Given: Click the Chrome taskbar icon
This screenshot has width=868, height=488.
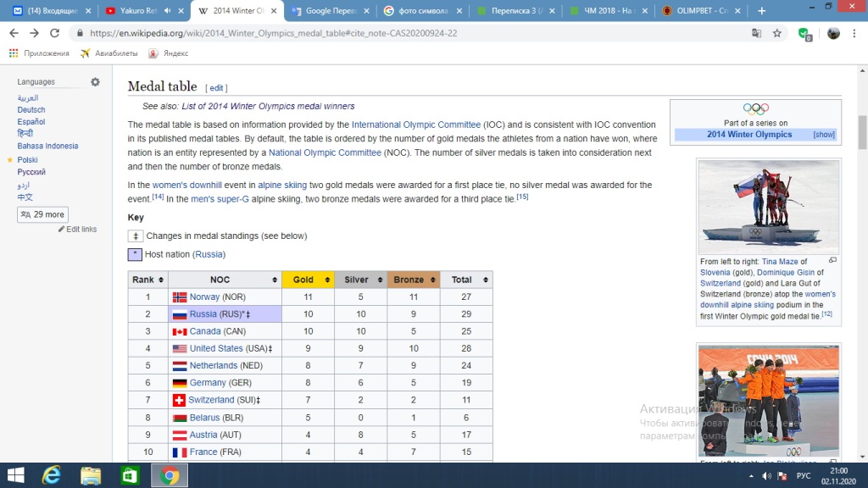Looking at the screenshot, I should click(170, 475).
